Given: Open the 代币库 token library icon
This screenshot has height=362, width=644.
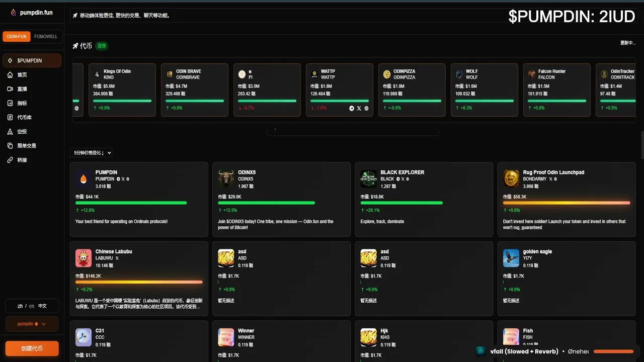Looking at the screenshot, I should [x=10, y=117].
